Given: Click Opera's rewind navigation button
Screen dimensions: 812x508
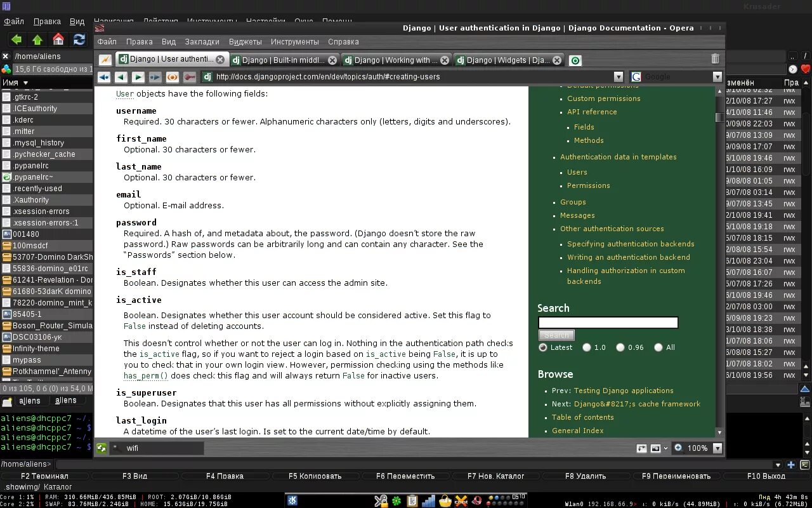Looking at the screenshot, I should point(103,77).
